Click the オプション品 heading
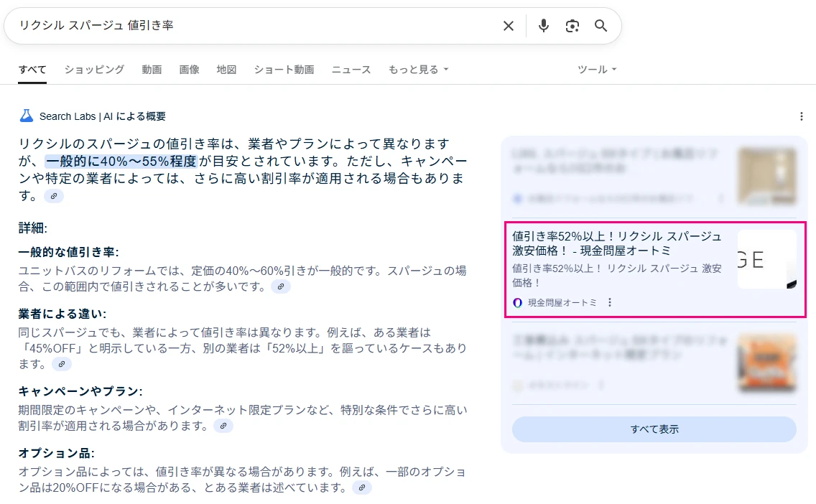 [x=56, y=453]
